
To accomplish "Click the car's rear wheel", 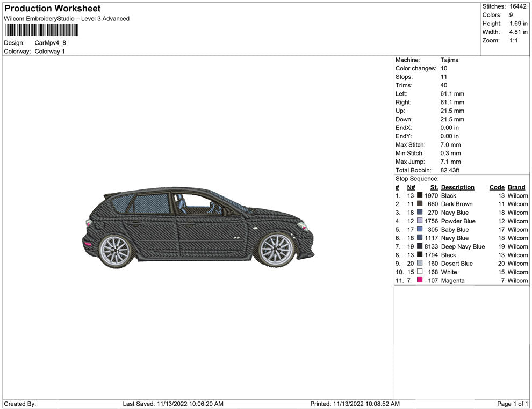I will tap(115, 251).
